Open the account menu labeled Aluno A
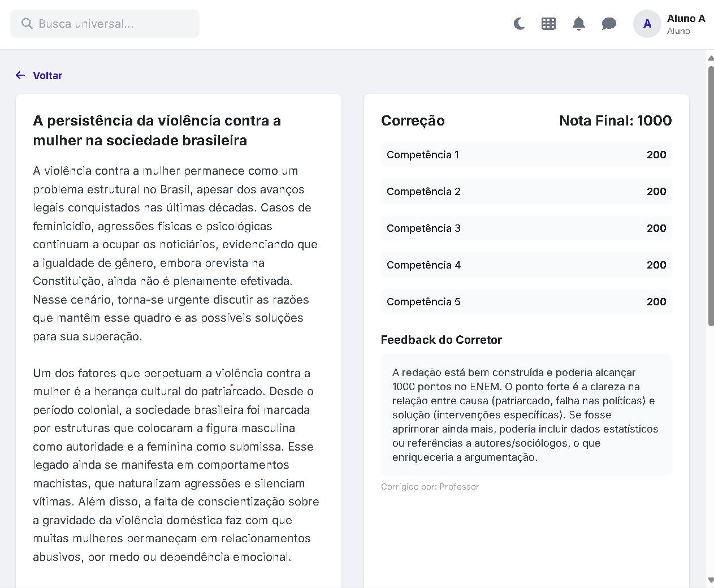The height and width of the screenshot is (588, 714). (x=686, y=19)
